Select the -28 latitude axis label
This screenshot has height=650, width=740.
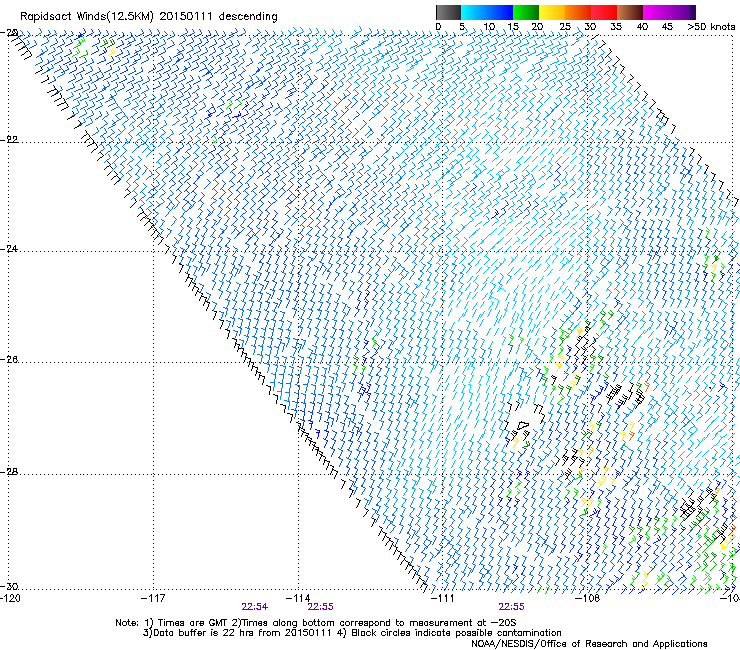point(9,471)
